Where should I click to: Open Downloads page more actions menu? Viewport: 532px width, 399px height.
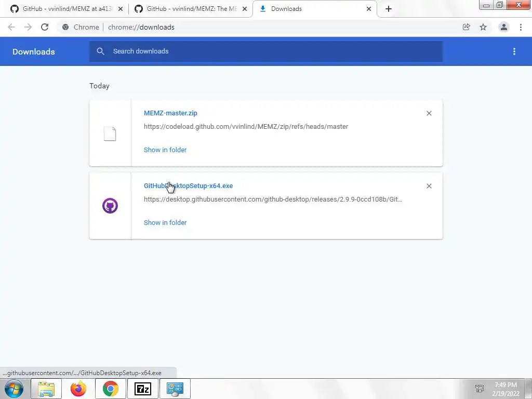(x=514, y=51)
